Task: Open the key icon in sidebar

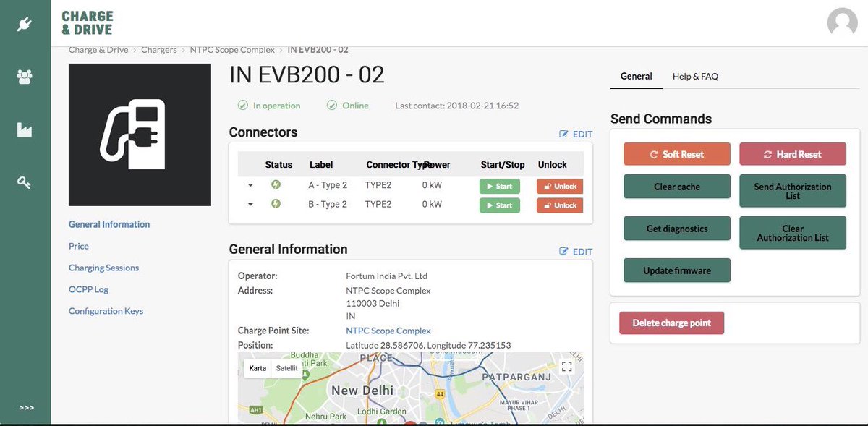Action: (x=25, y=182)
